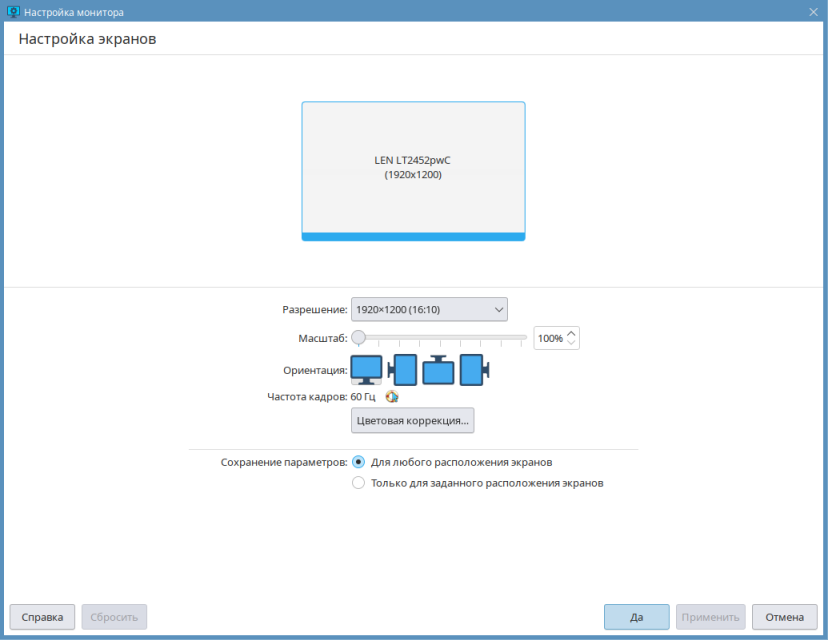Choose orientation icon with stand on right

coord(474,370)
